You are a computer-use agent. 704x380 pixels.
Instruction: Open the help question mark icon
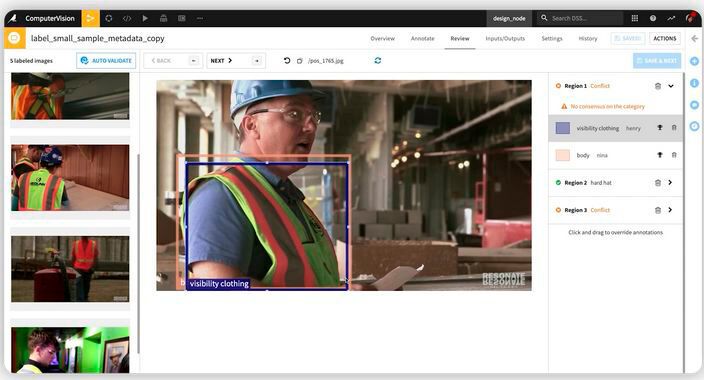pos(653,18)
